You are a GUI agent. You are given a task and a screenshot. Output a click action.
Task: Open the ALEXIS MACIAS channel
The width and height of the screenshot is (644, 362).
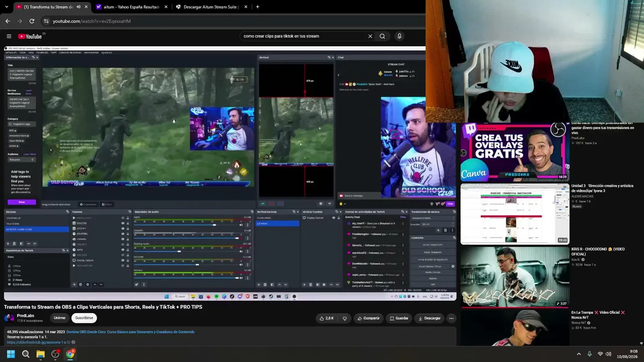(583, 196)
